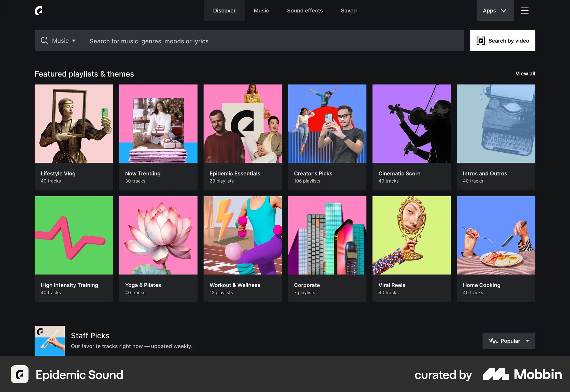The width and height of the screenshot is (570, 392).
Task: Go to the Sound effects tab
Action: click(305, 11)
